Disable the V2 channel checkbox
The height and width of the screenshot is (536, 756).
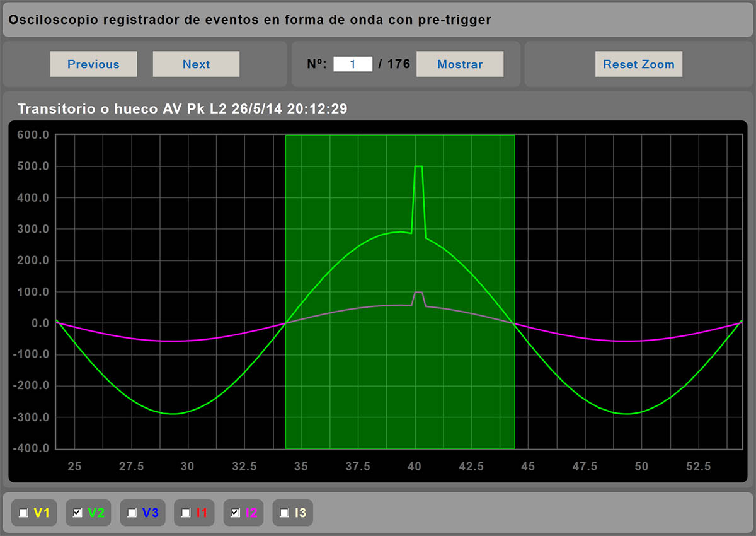point(77,513)
